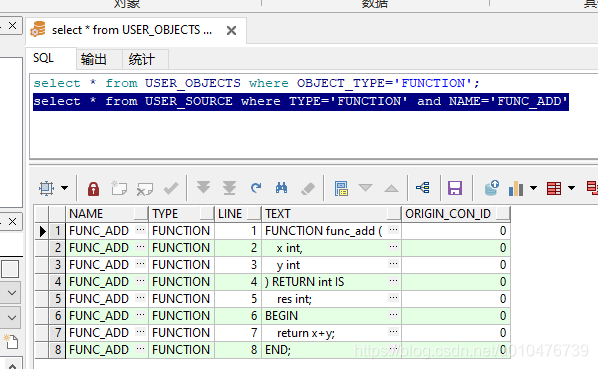Open ellipsis for NAME cell in row 5
Viewport: 598px width, 369px height.
140,297
